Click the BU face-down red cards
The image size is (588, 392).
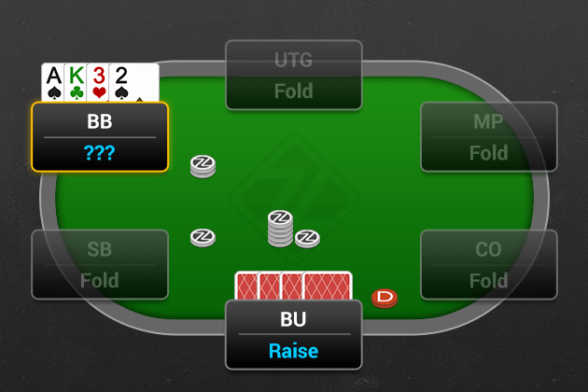click(293, 286)
